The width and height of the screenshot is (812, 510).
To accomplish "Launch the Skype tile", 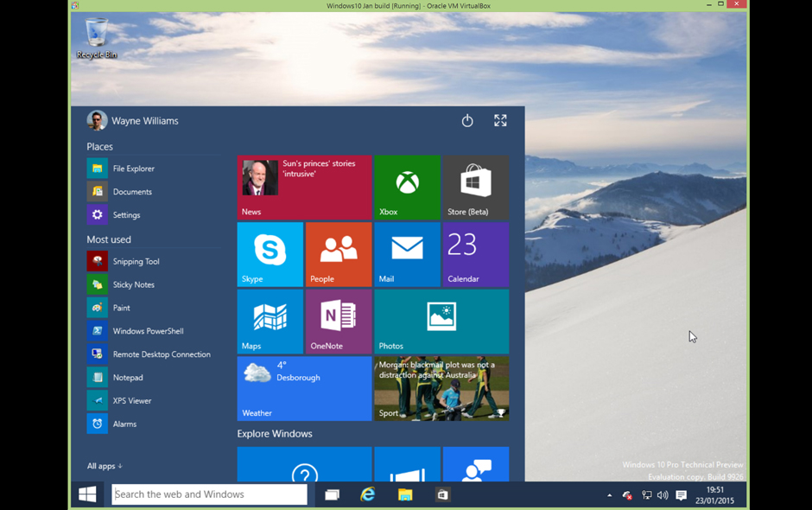I will click(270, 254).
